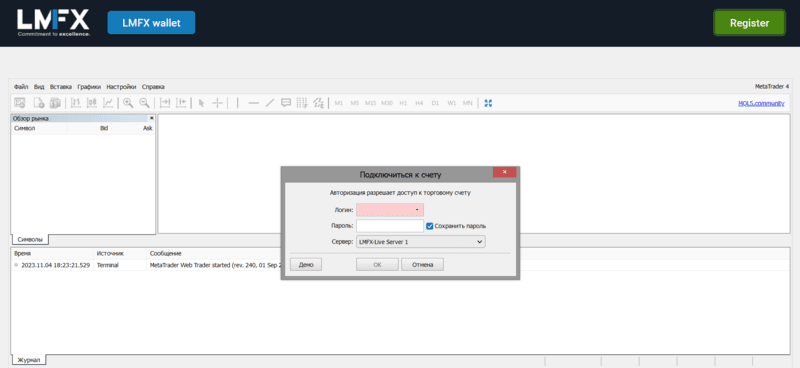Toggle the chart shift icon
This screenshot has height=368, width=800.
[181, 103]
